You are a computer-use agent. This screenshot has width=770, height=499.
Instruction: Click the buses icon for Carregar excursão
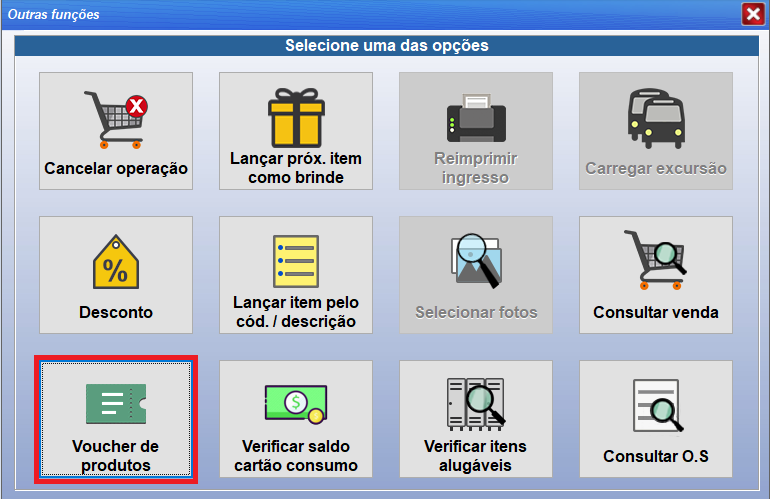click(x=655, y=118)
